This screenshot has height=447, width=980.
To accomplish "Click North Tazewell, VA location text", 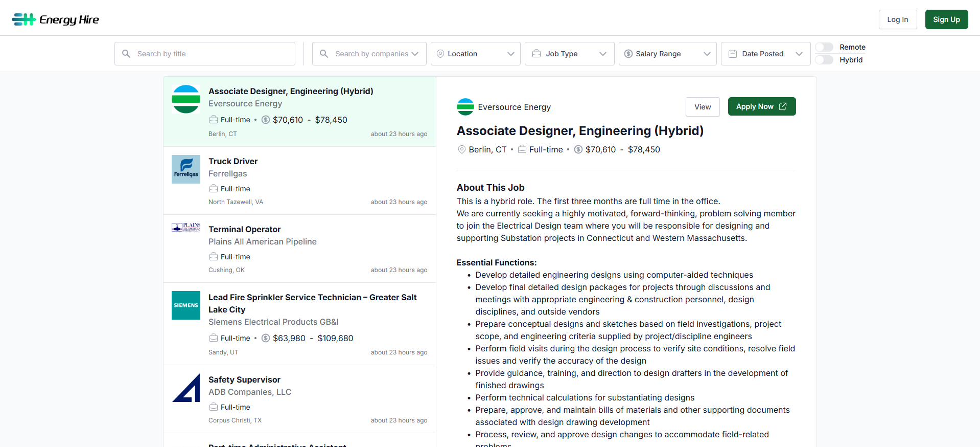I will (236, 202).
